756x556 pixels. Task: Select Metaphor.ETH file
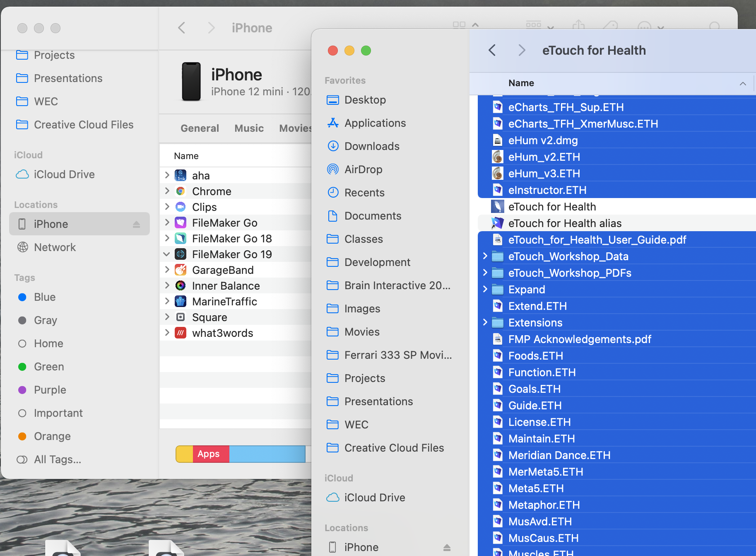pos(617,505)
